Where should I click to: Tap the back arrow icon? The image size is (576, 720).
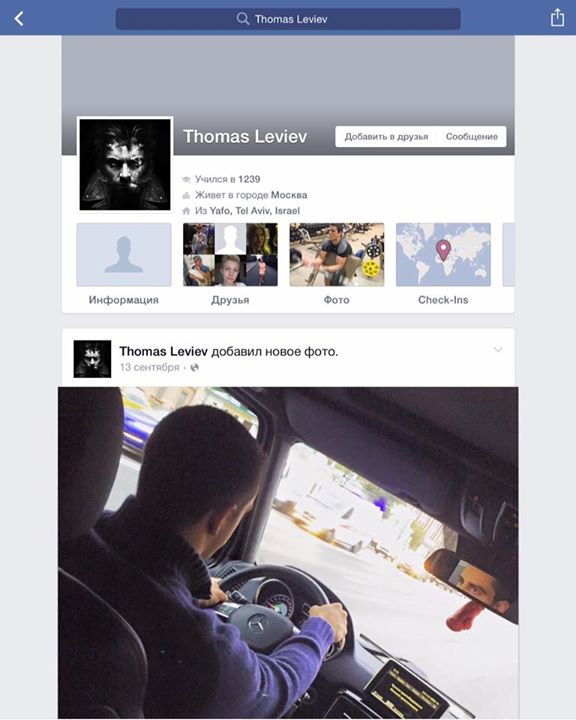tap(19, 19)
